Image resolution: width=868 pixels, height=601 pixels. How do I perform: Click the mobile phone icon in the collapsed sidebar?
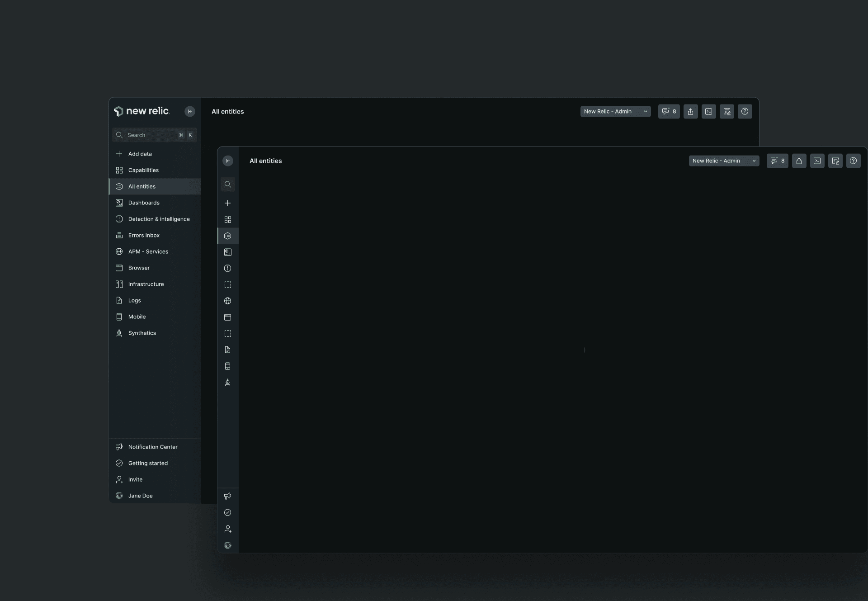(x=228, y=366)
